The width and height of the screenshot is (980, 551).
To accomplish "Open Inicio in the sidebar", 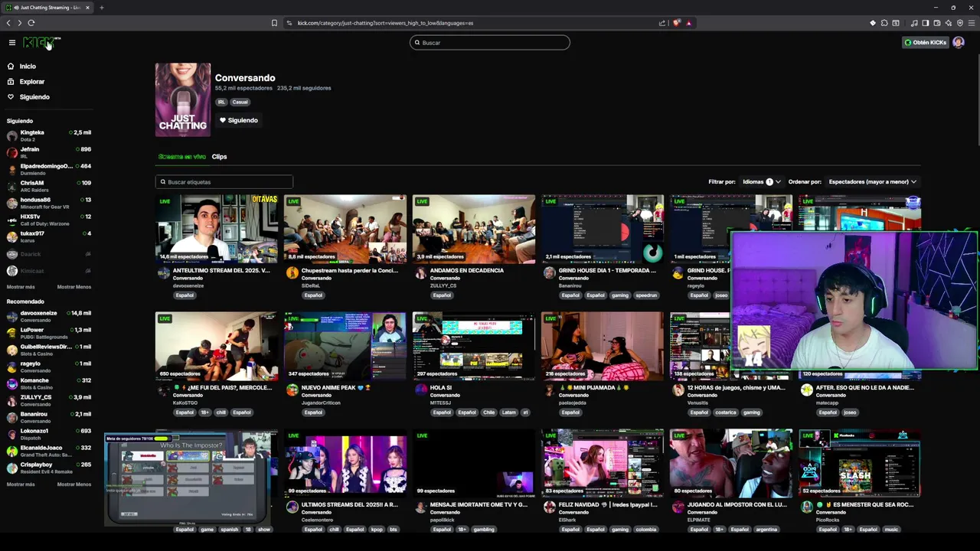I will (x=28, y=67).
